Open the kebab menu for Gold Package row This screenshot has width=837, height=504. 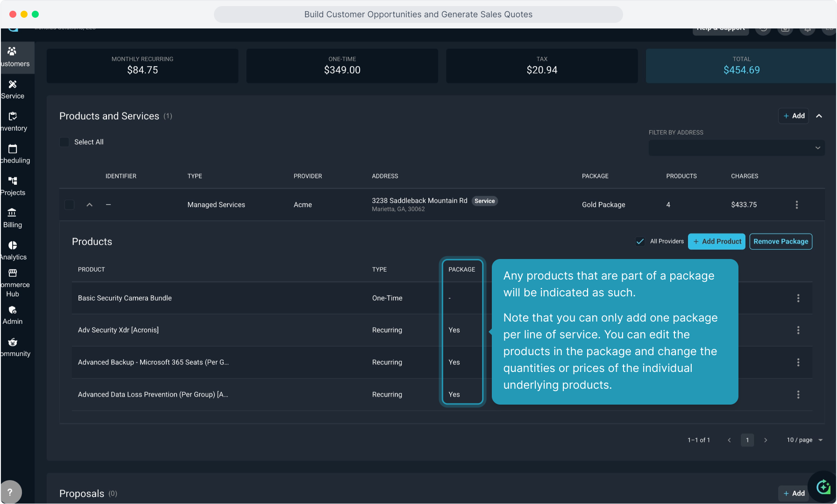(796, 205)
